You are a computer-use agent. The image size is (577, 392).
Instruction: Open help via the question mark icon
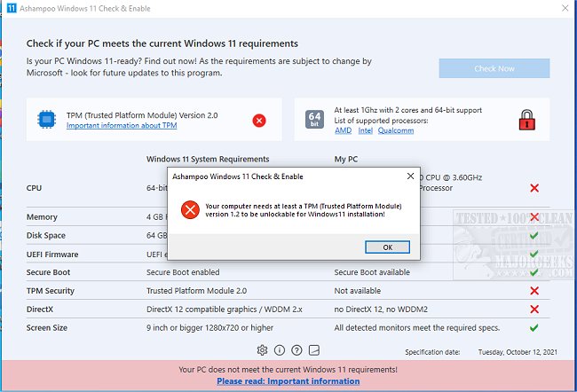[296, 350]
